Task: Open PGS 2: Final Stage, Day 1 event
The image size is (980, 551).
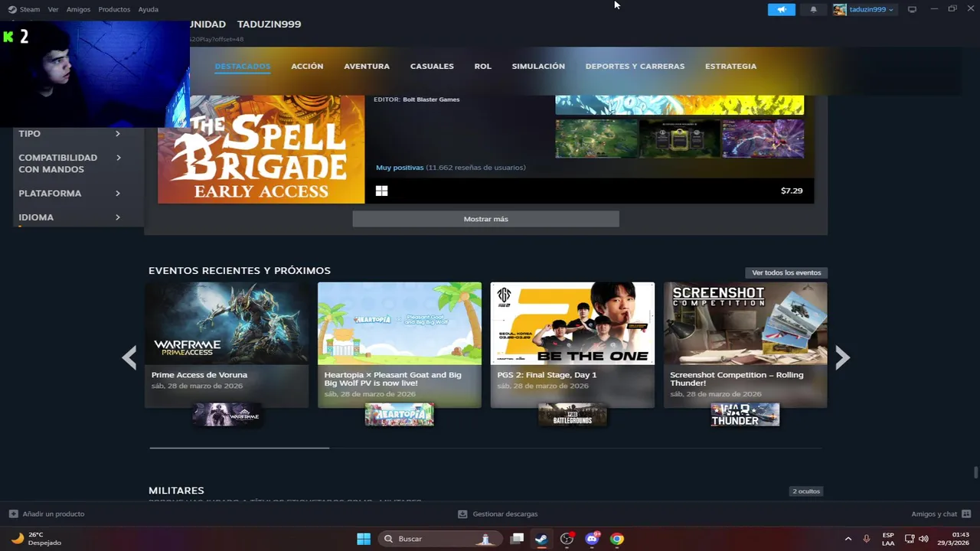Action: pos(573,345)
